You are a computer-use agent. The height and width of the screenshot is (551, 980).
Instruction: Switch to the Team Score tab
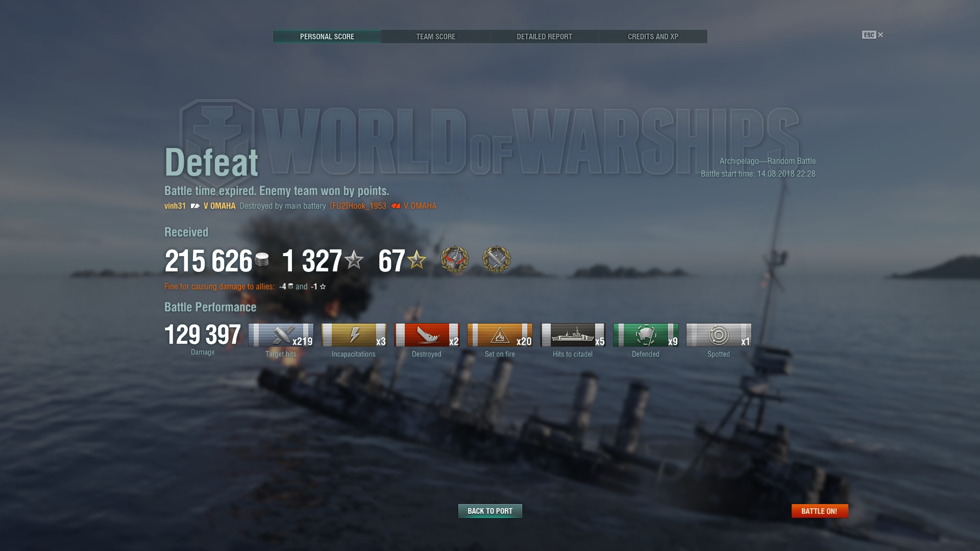(x=436, y=37)
